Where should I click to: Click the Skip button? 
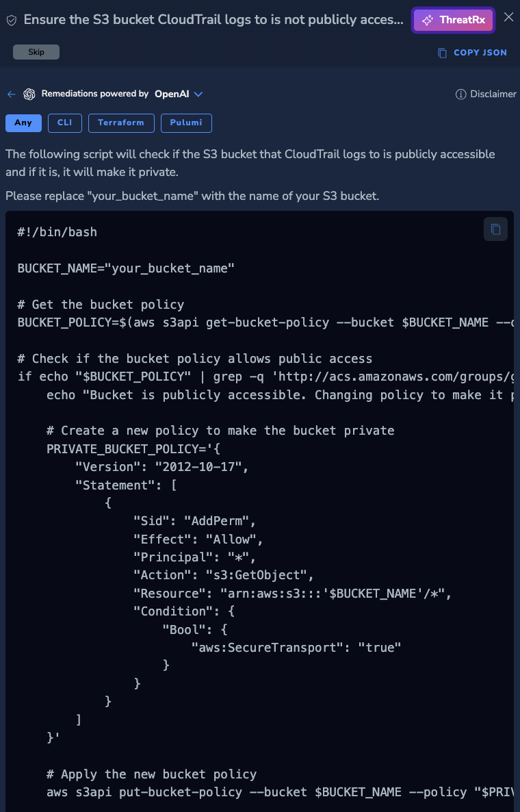tap(36, 52)
